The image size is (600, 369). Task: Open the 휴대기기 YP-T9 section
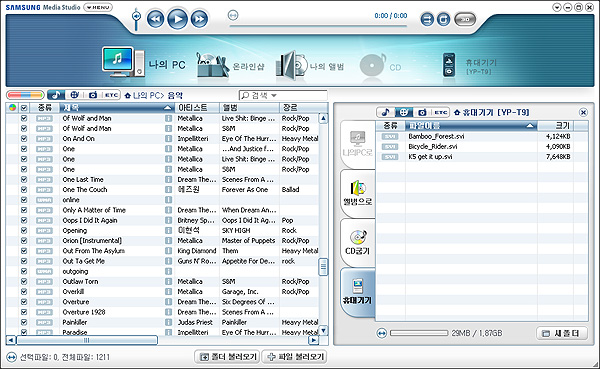tap(470, 66)
